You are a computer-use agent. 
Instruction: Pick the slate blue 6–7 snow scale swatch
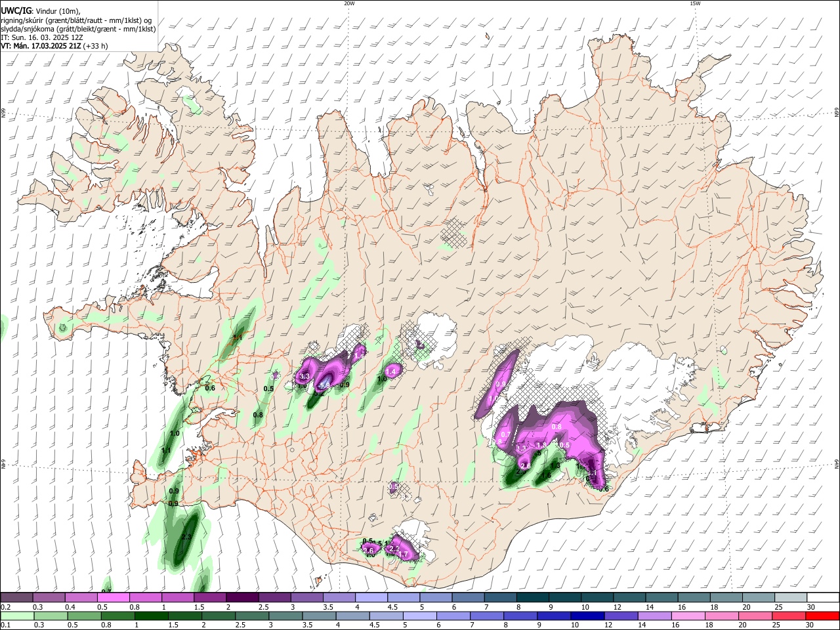(x=468, y=598)
